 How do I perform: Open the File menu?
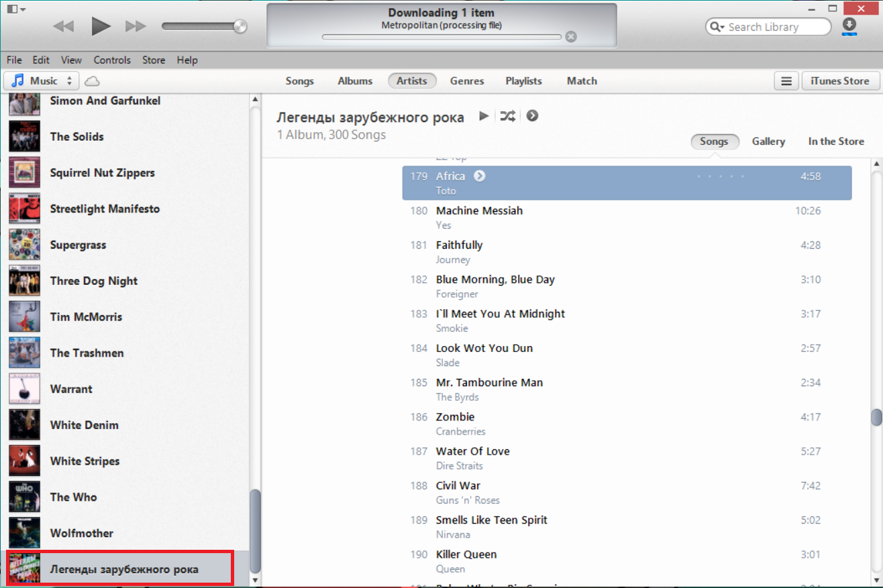(14, 60)
